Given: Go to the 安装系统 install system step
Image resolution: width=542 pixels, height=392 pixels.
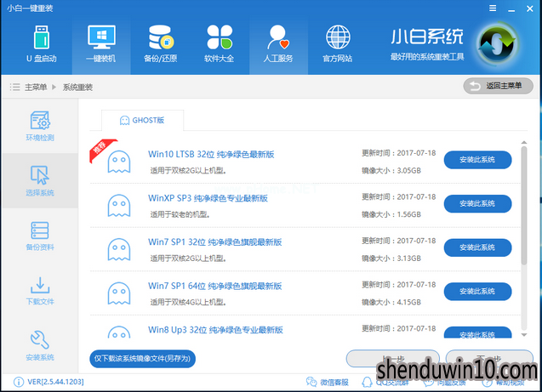Looking at the screenshot, I should pyautogui.click(x=40, y=346).
